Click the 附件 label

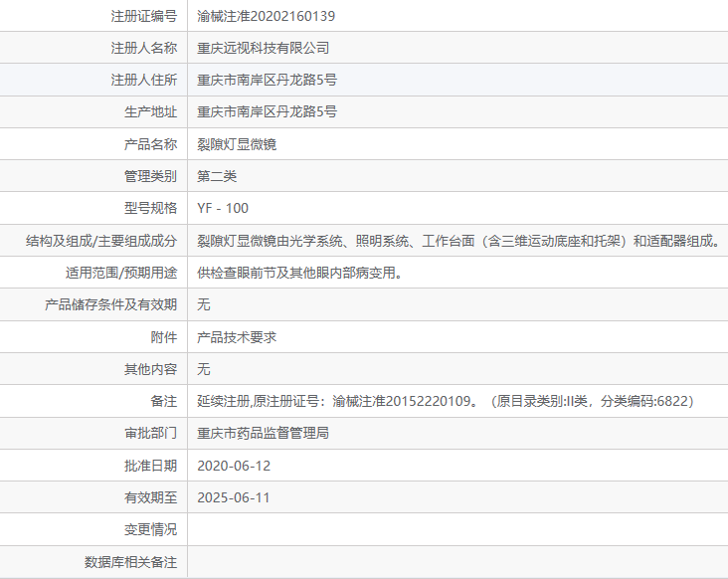coord(164,337)
